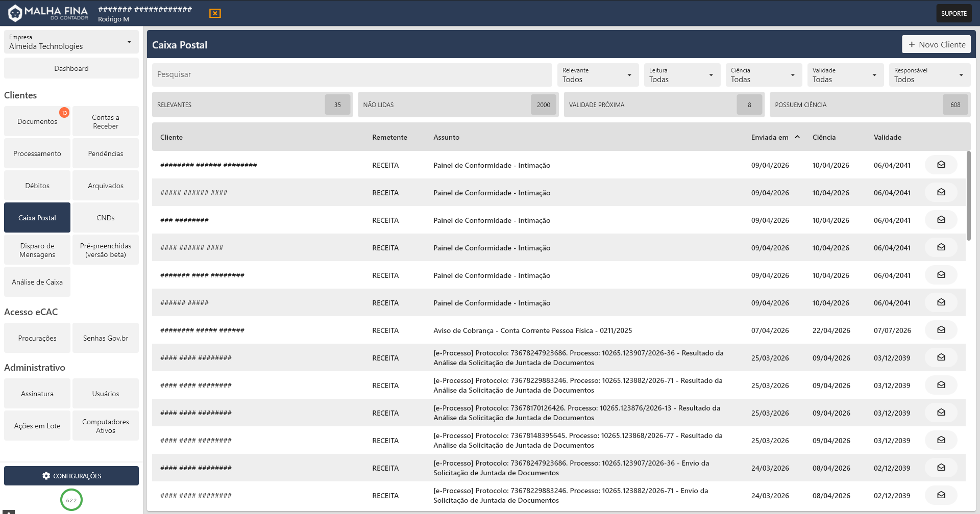Toggle the Não Lidas quick filter
Screen dimensions: 980x514
[458, 105]
